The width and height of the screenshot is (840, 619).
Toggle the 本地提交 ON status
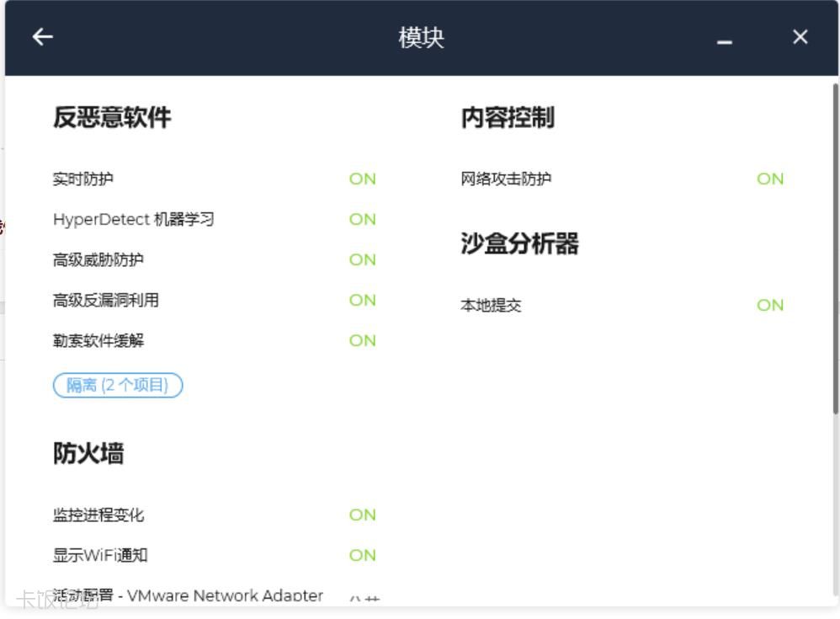tap(769, 305)
